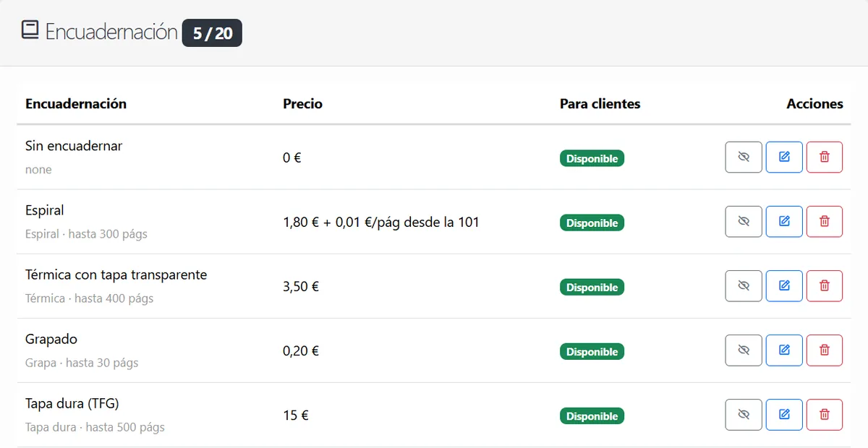
Task: Click the Disponible badge for Espiral
Action: coord(592,223)
